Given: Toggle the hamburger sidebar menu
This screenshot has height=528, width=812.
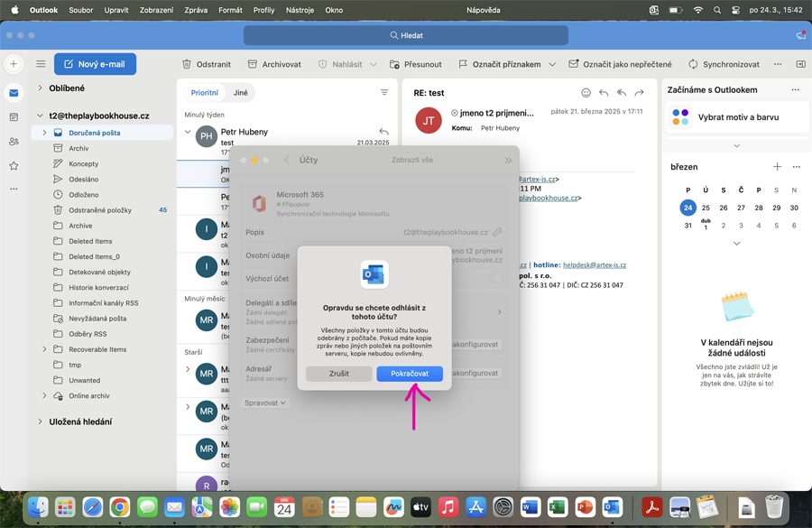Looking at the screenshot, I should [41, 65].
